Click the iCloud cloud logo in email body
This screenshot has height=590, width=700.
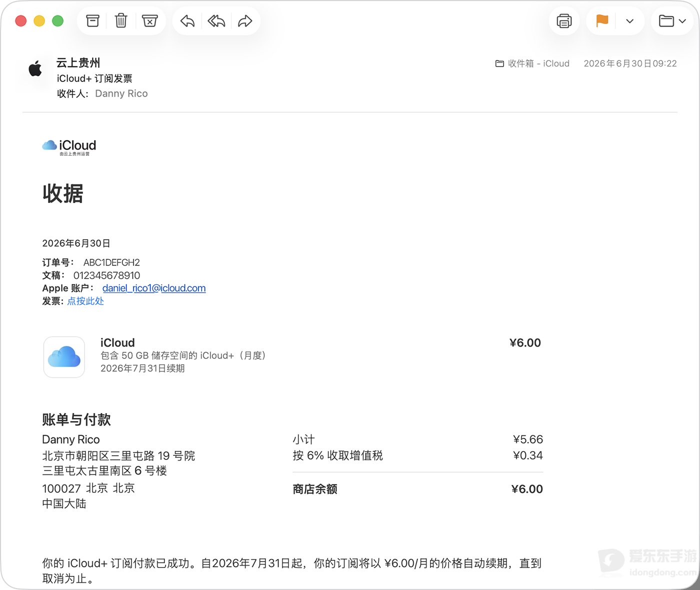[x=69, y=147]
